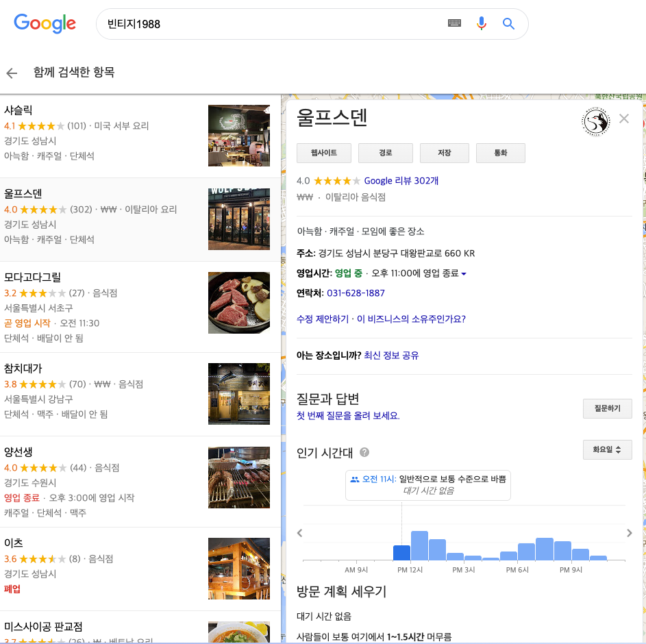Select the 웹사이트 tab button
Screen dimensions: 646x644
pos(323,153)
